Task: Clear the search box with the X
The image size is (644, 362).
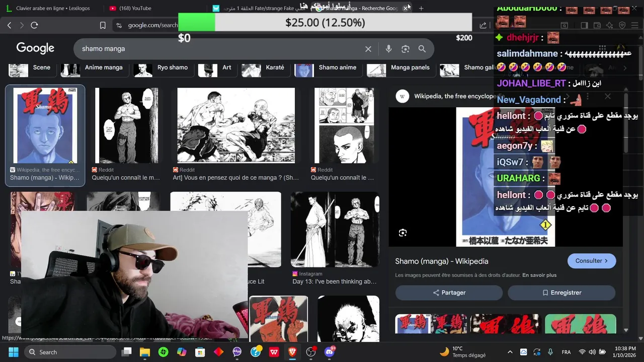Action: tap(368, 49)
